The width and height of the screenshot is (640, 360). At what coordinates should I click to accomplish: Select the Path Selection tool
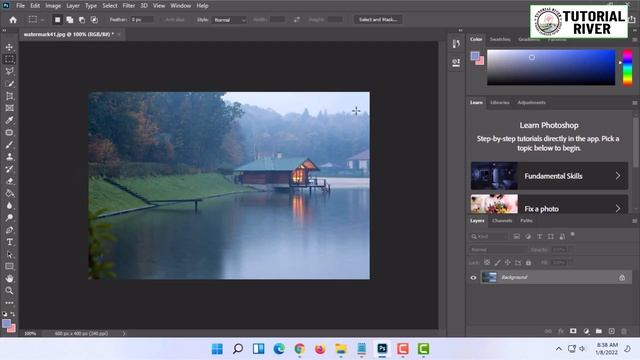9,254
